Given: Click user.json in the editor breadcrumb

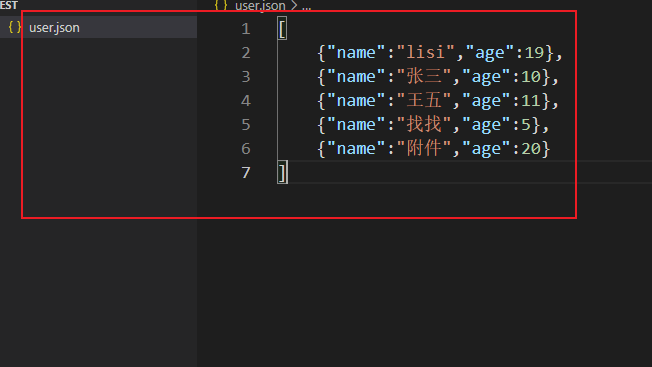Looking at the screenshot, I should tap(260, 6).
